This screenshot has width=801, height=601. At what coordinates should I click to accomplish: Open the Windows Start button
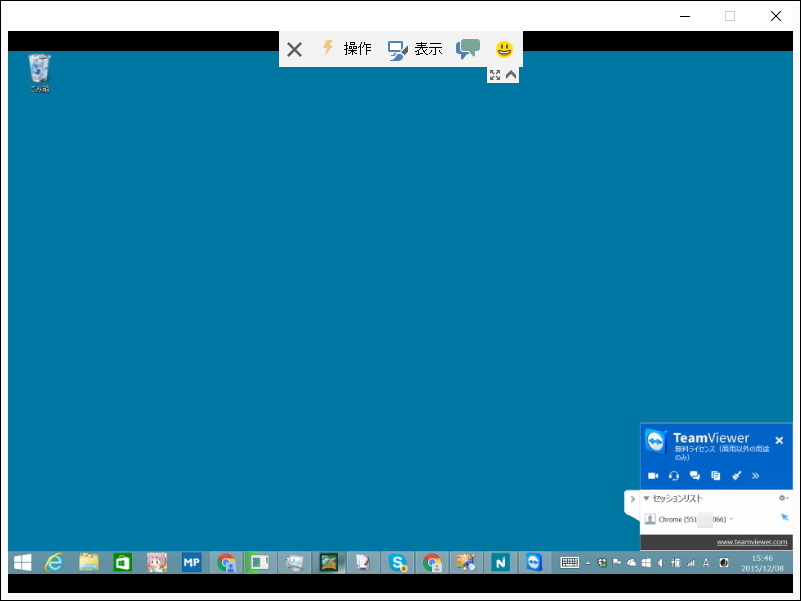22,563
